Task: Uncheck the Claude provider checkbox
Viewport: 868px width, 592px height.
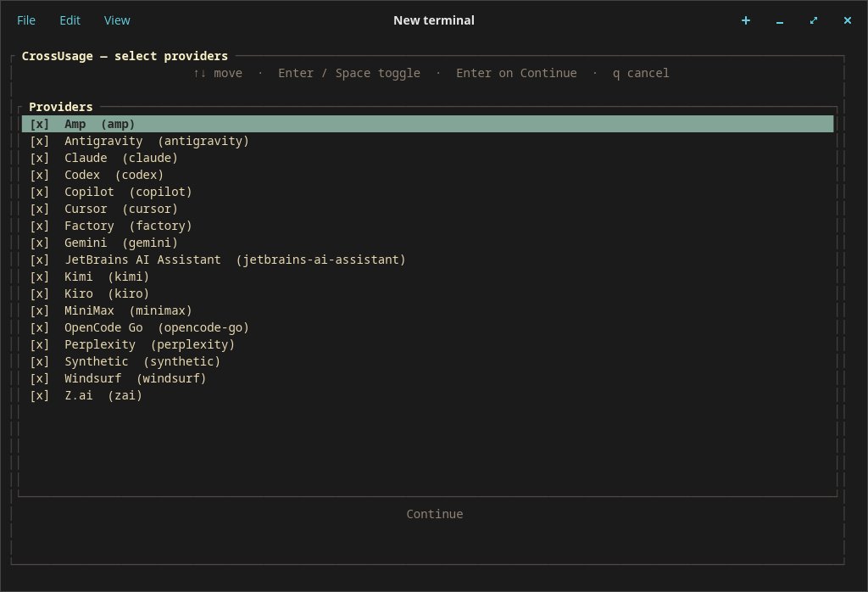Action: coord(39,158)
